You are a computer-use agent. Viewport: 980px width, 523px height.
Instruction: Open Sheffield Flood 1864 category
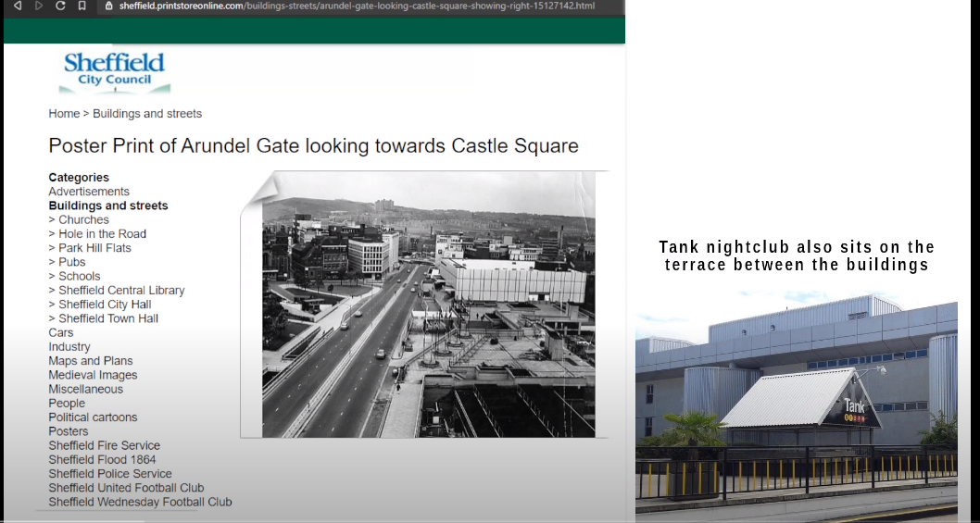(x=103, y=460)
